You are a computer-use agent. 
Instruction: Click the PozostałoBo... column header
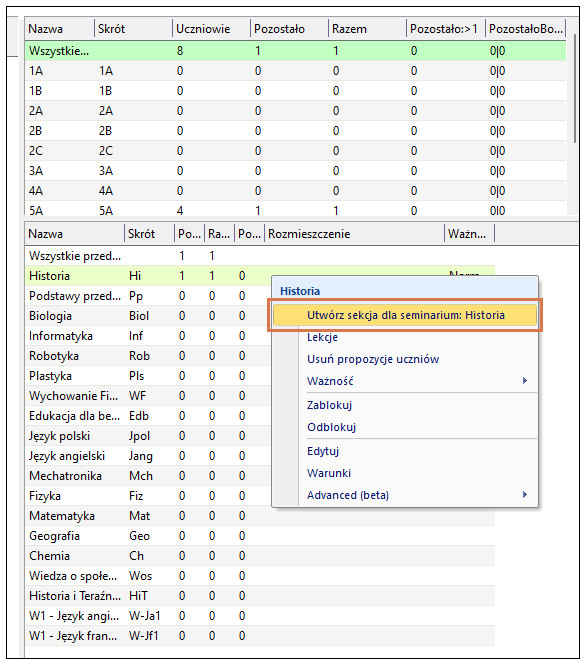coord(526,29)
